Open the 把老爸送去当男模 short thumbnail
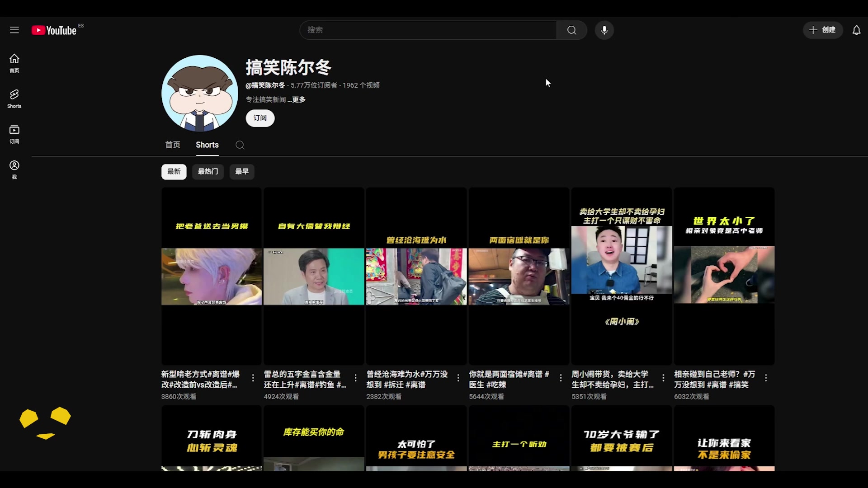 (x=212, y=276)
